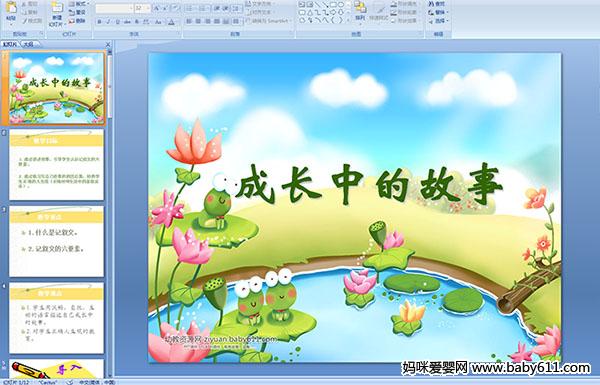Click the Delete slide icon

tap(77, 21)
